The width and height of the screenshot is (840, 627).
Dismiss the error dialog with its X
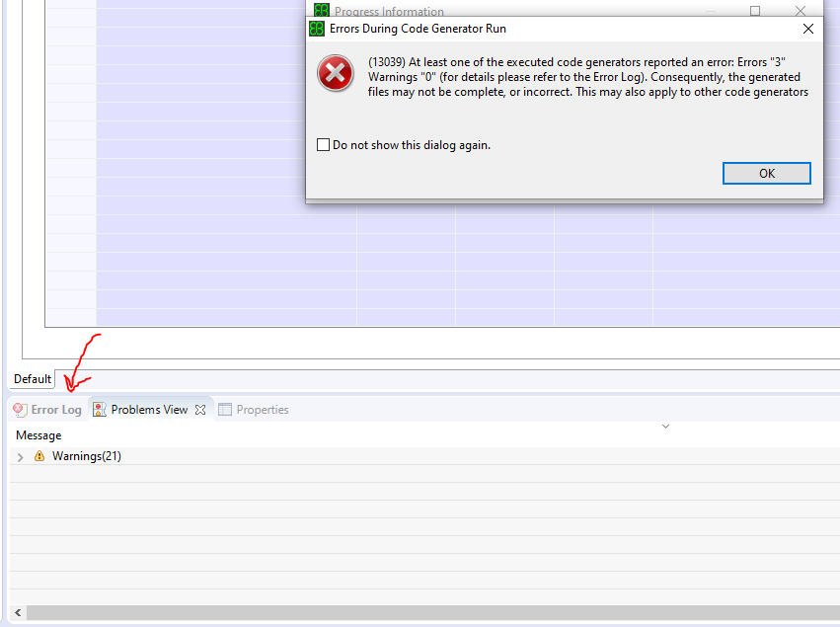point(807,29)
